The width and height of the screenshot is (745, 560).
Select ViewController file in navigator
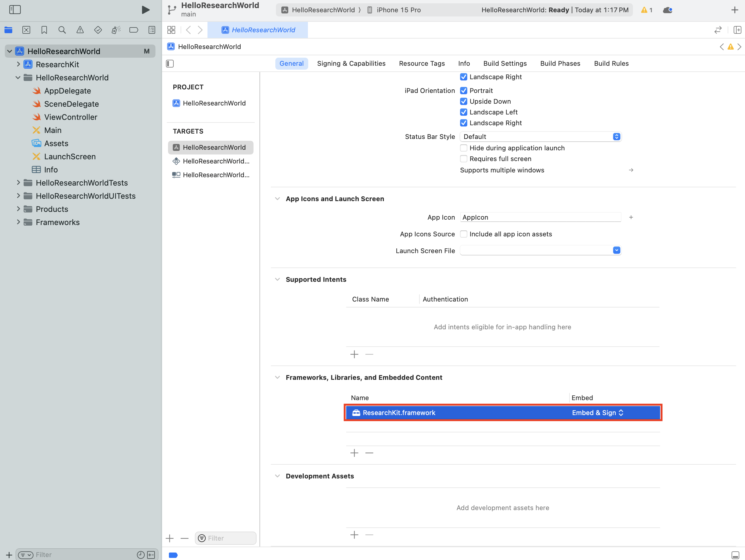pyautogui.click(x=71, y=117)
